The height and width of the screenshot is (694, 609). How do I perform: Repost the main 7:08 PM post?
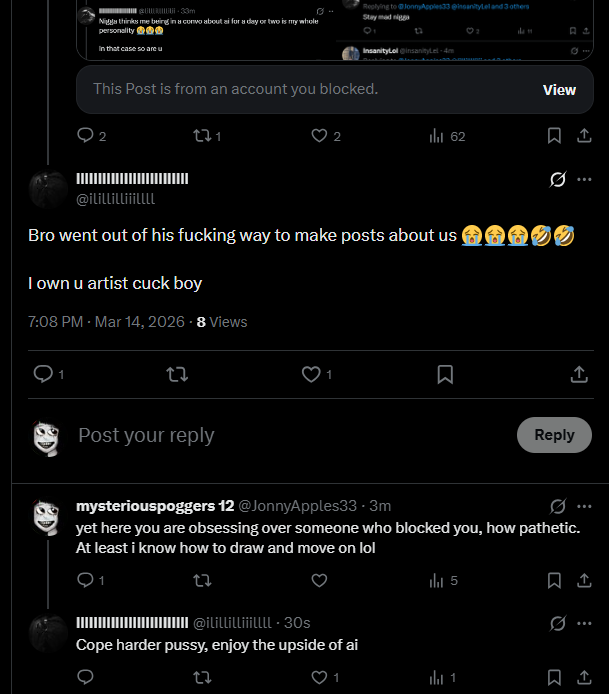tap(176, 374)
